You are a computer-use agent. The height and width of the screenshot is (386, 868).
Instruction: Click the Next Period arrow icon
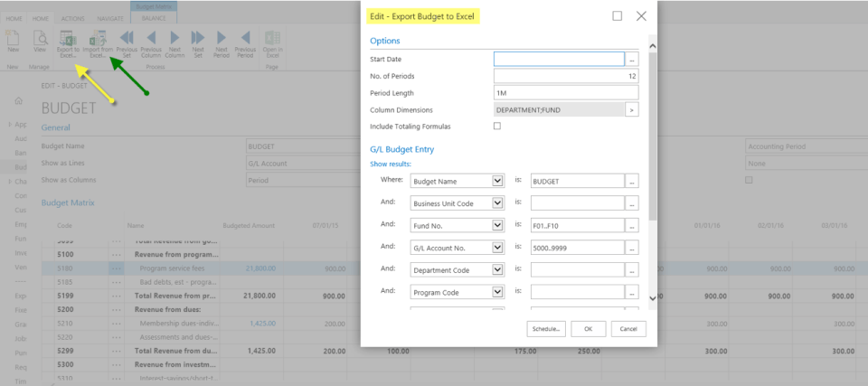[222, 40]
